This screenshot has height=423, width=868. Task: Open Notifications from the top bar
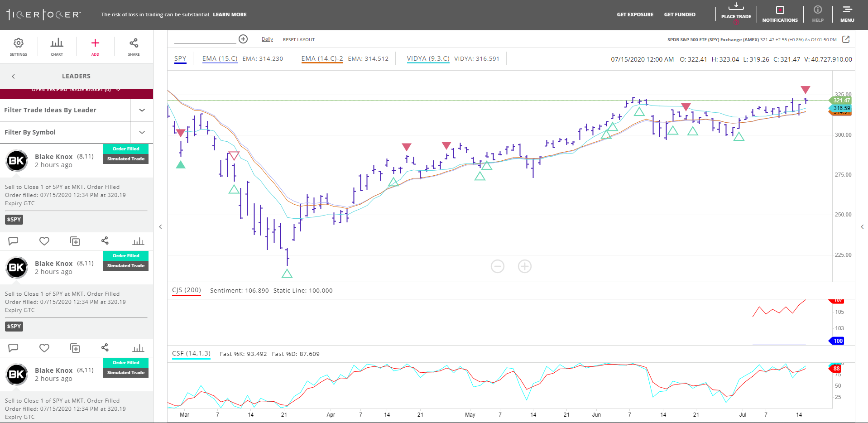(779, 13)
